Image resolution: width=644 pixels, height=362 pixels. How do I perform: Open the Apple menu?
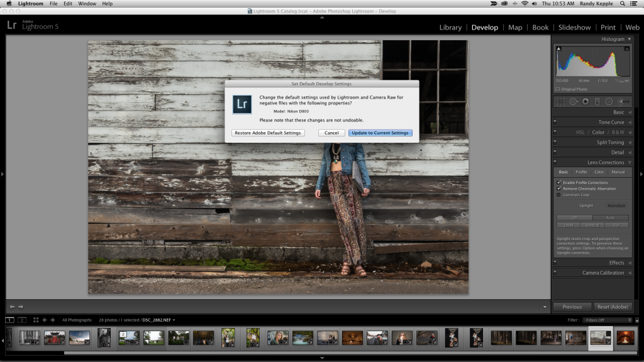tap(9, 4)
